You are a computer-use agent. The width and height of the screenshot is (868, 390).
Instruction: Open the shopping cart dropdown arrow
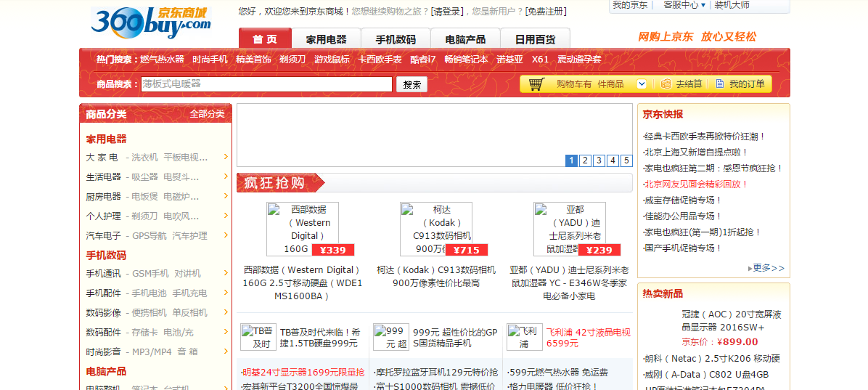click(642, 84)
